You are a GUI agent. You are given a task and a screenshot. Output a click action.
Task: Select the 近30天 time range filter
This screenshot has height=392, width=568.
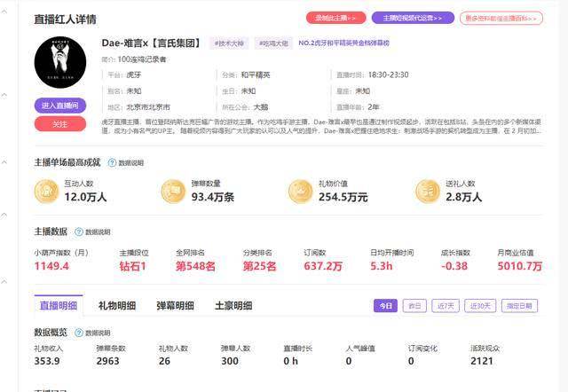(x=477, y=305)
